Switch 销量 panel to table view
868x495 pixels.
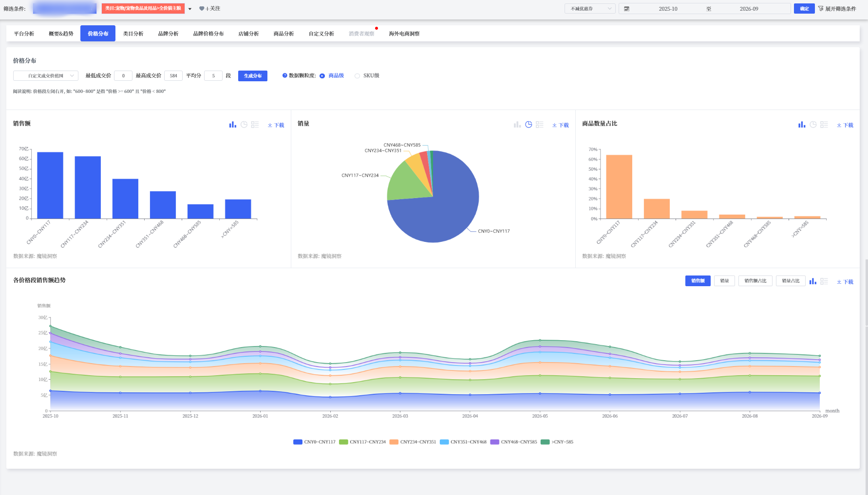(x=540, y=125)
